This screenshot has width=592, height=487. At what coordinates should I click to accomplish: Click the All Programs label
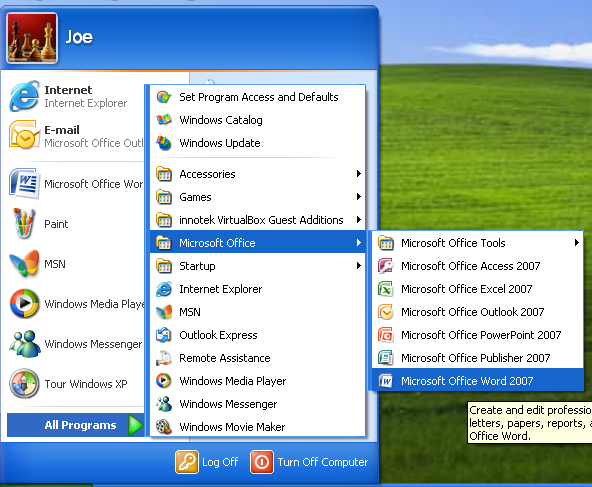pyautogui.click(x=80, y=425)
